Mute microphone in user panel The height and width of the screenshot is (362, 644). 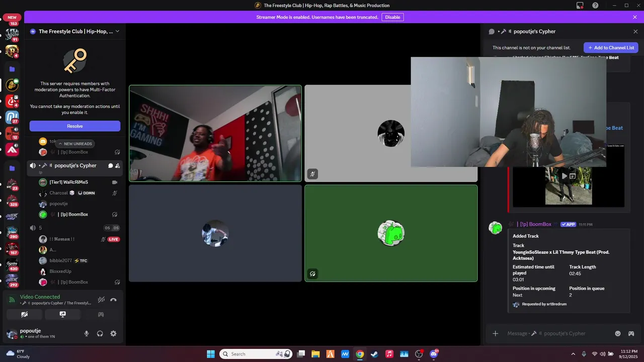pos(87,333)
